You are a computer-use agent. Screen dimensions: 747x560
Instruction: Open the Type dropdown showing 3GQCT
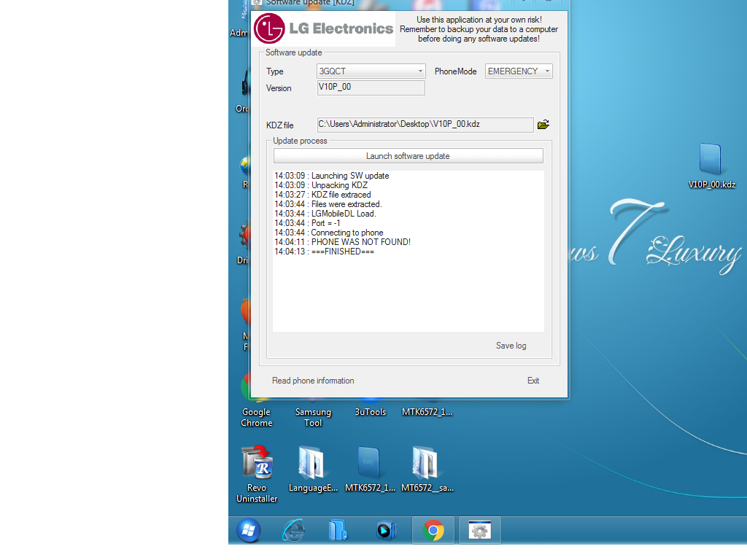click(371, 71)
